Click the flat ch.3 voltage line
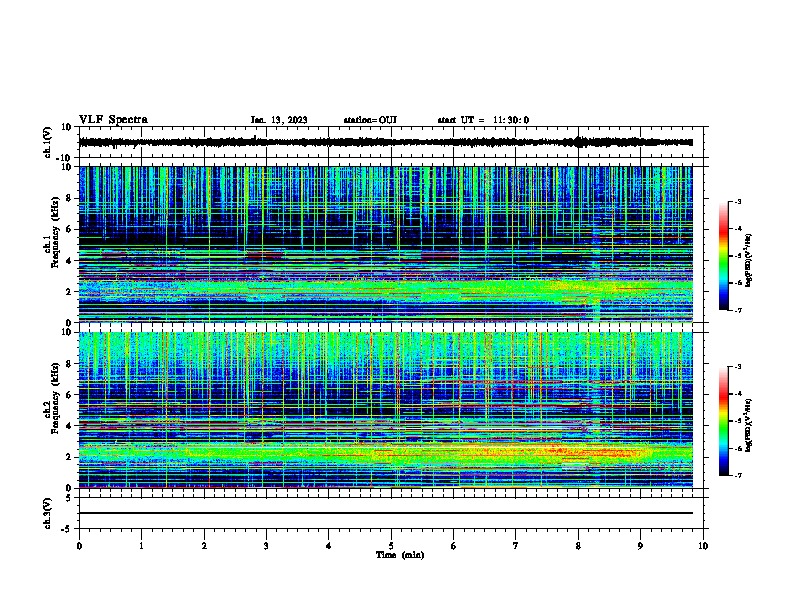 (x=385, y=513)
